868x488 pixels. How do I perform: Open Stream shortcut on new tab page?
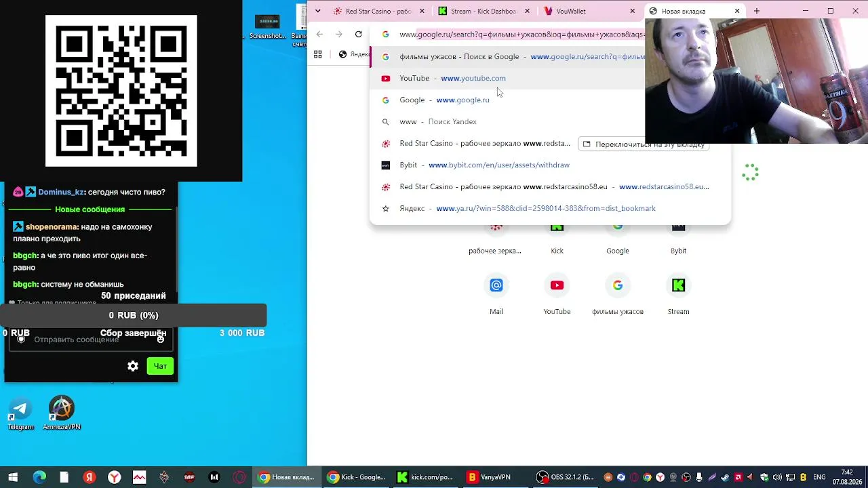pyautogui.click(x=678, y=294)
